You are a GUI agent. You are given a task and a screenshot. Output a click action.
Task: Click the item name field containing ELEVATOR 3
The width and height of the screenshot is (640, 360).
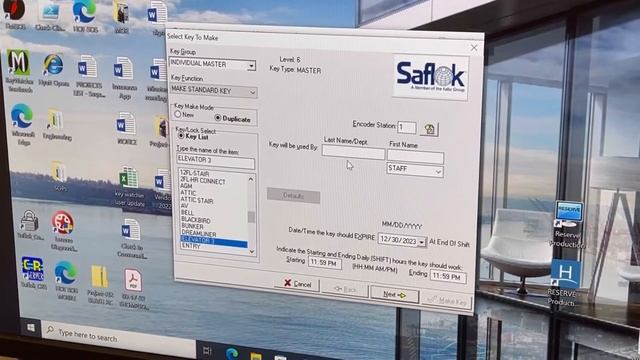(216, 160)
